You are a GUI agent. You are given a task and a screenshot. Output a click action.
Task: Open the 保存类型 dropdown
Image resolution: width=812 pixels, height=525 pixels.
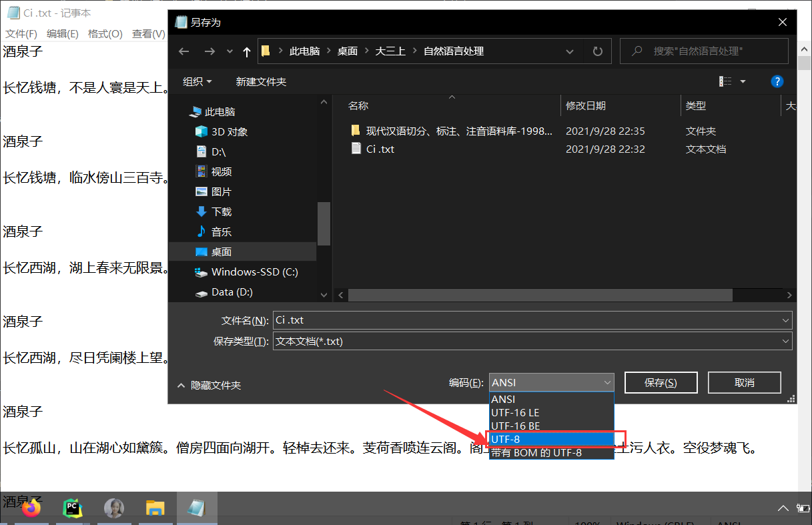point(532,341)
